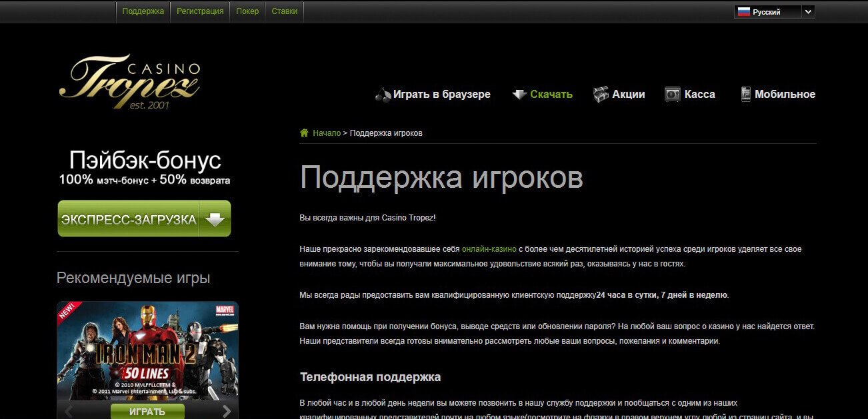Click the Russian flag icon

743,11
